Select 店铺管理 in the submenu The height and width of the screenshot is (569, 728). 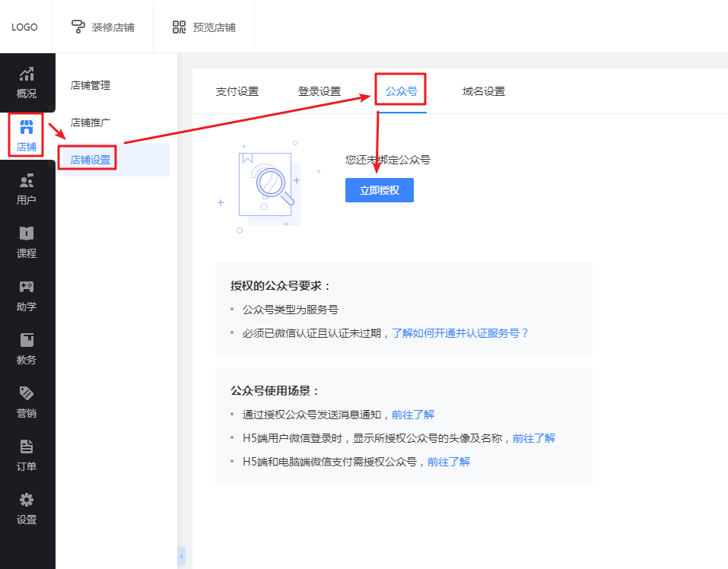(x=91, y=86)
